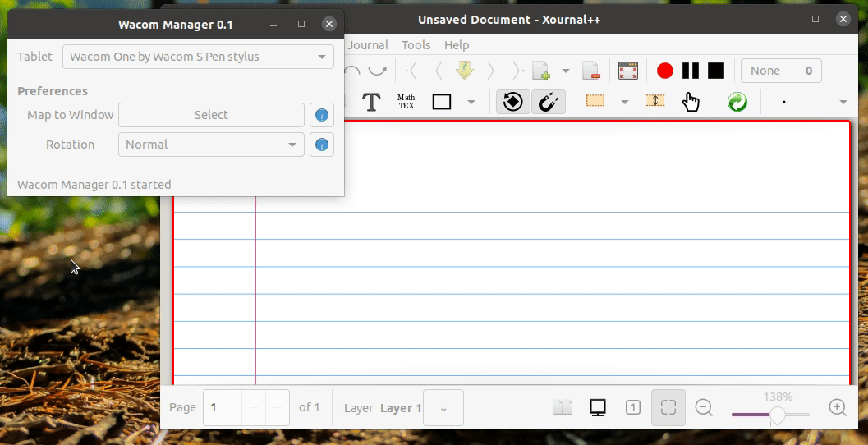Expand the selection tool dropdown arrow

[624, 102]
